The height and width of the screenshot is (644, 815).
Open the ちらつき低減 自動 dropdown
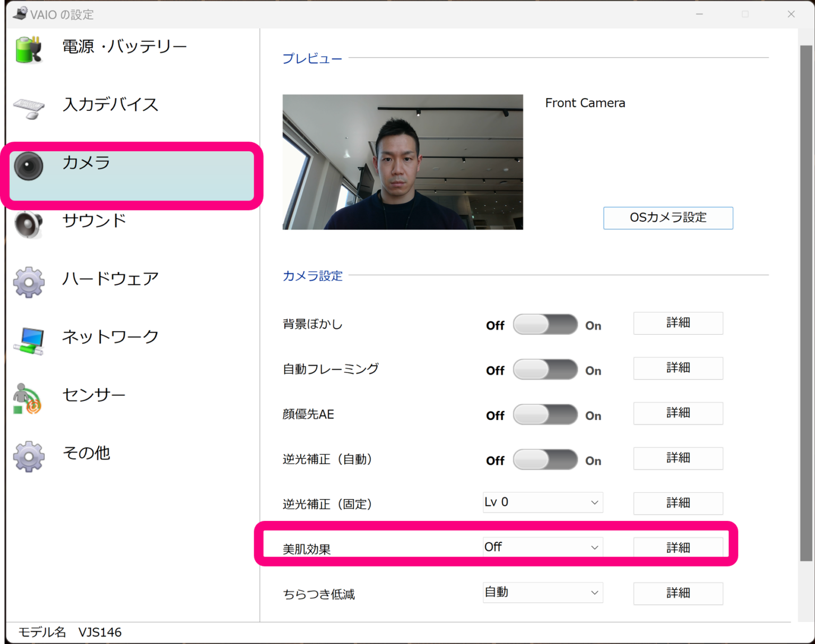542,593
